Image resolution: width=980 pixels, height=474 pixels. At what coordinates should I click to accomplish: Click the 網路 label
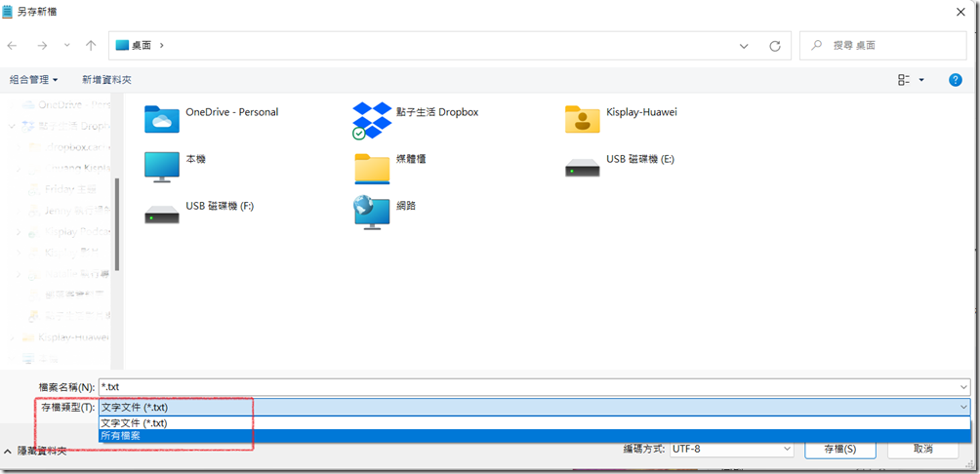406,206
